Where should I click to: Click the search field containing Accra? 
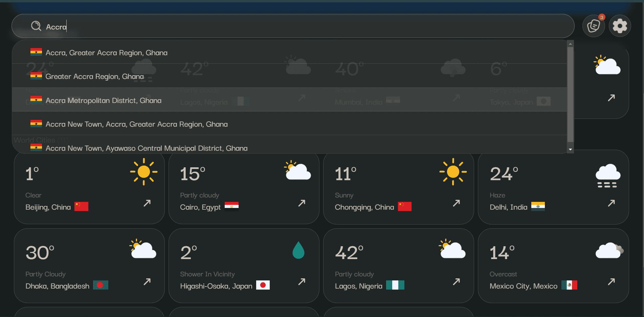coord(293,26)
